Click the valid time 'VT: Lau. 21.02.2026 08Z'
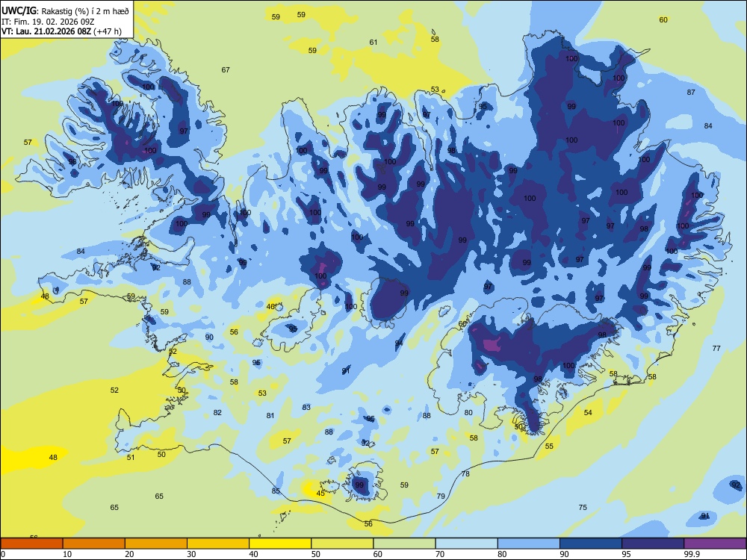Screen dimensions: 747x560 point(46,31)
